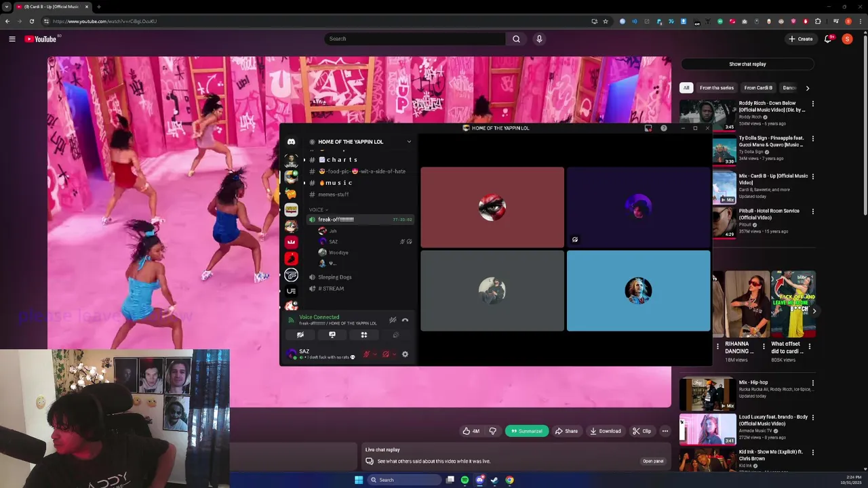Open YouTube account avatar menu
The image size is (868, 488).
pyautogui.click(x=847, y=39)
